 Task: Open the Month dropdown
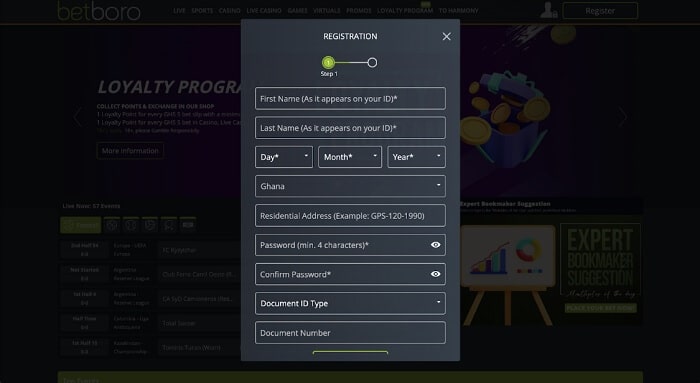350,157
